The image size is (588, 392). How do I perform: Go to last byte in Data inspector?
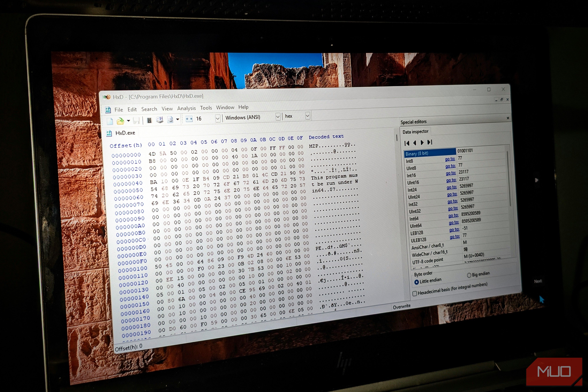430,142
